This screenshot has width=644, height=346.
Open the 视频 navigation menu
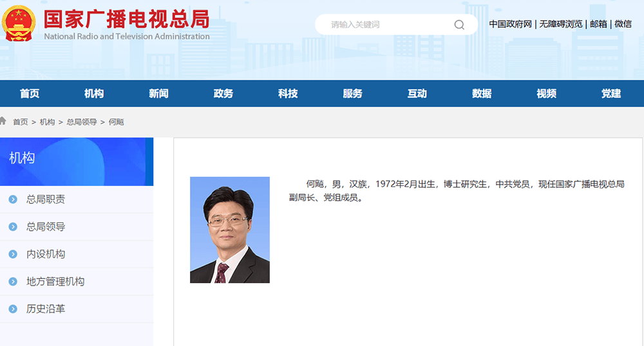(x=546, y=93)
